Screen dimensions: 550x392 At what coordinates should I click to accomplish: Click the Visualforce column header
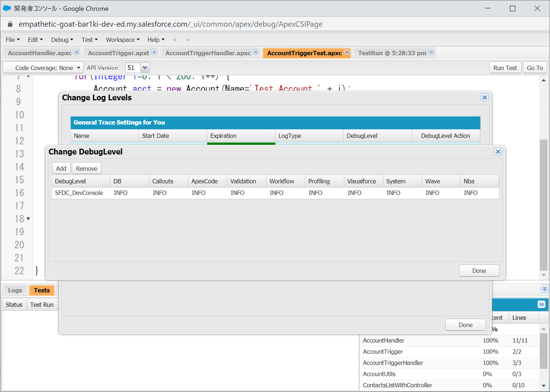pos(363,181)
